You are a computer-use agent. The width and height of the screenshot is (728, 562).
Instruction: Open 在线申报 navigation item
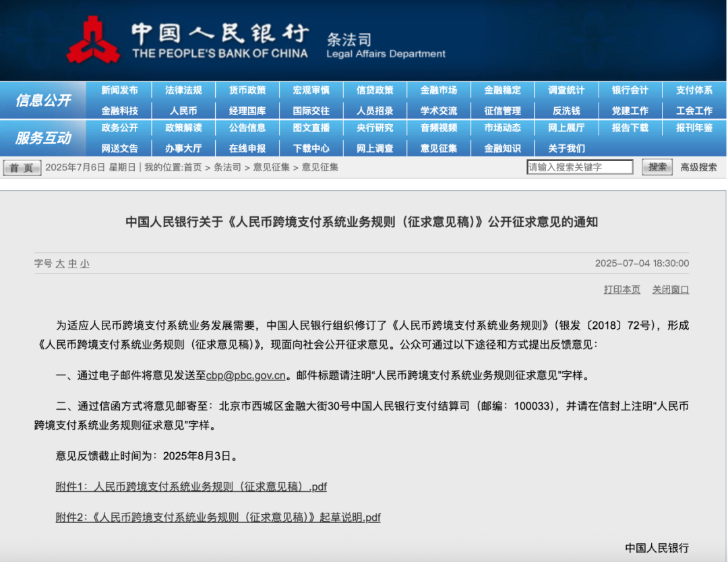coord(247,148)
